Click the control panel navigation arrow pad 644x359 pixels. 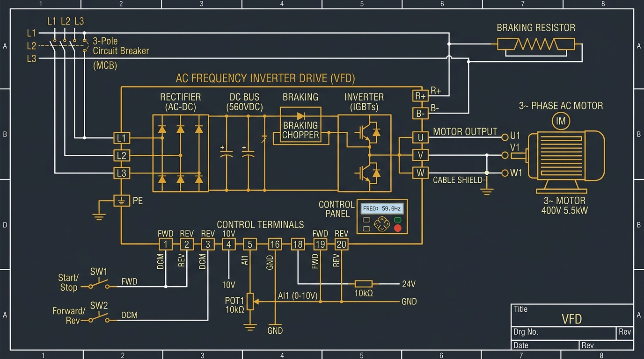tap(382, 224)
